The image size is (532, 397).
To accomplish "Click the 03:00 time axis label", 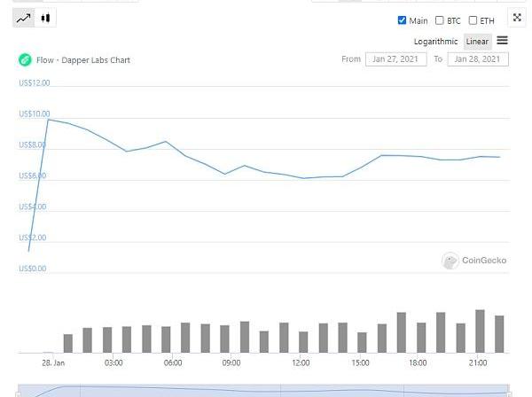I will coord(113,362).
